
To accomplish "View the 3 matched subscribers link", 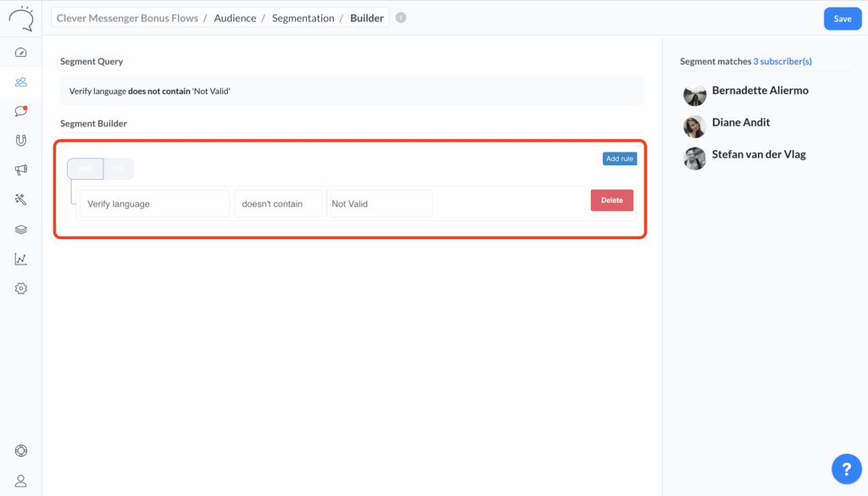I will pos(782,61).
